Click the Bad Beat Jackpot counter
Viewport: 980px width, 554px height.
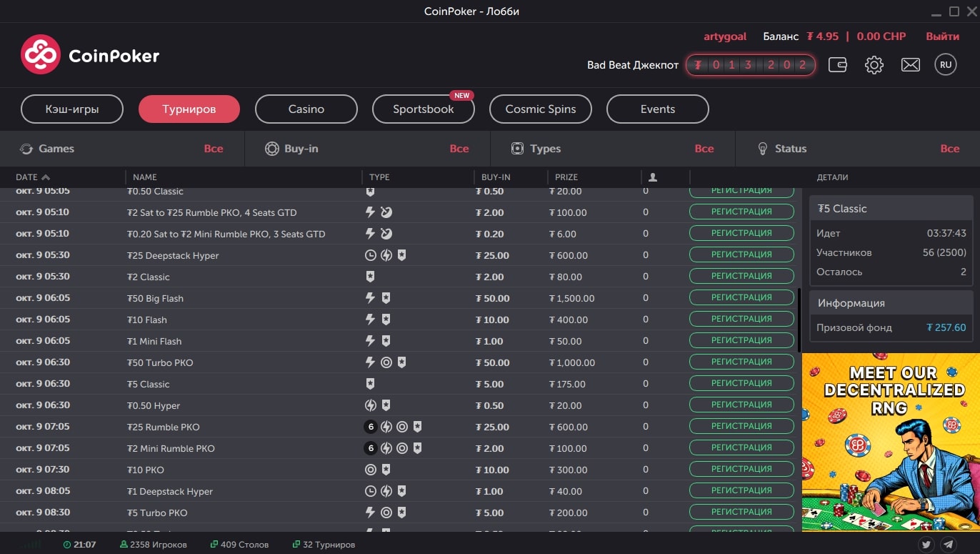(x=750, y=65)
